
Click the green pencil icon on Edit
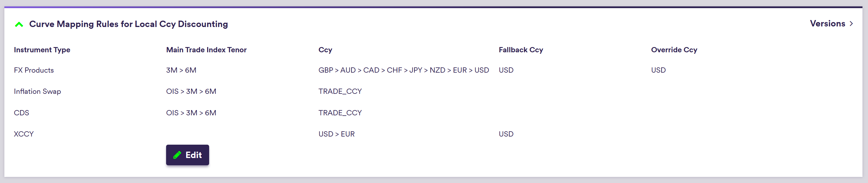click(177, 155)
